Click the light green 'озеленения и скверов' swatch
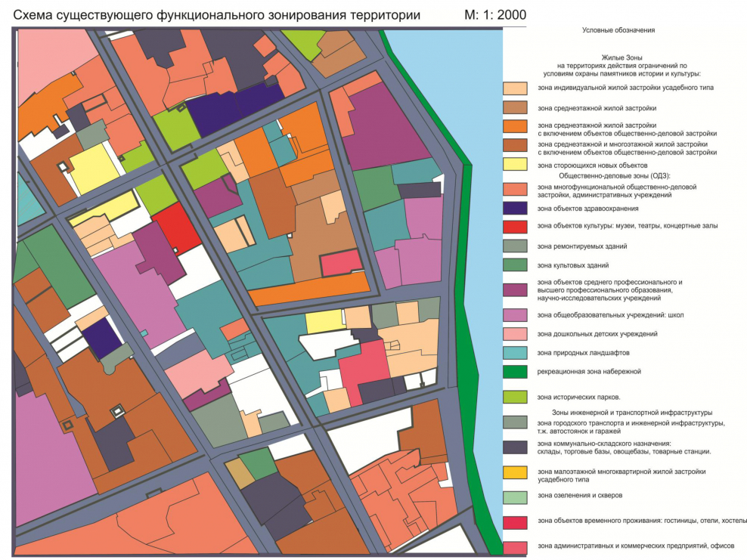 coord(515,496)
